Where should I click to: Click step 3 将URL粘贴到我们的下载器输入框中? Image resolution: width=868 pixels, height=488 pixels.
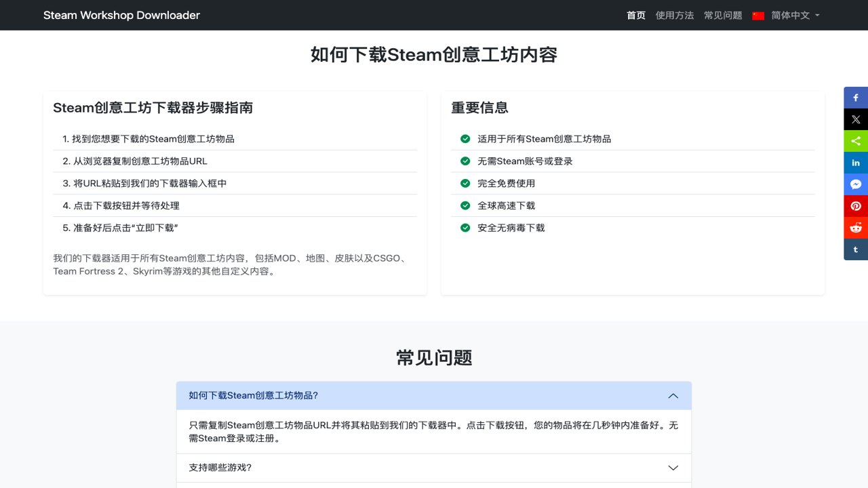(x=235, y=183)
